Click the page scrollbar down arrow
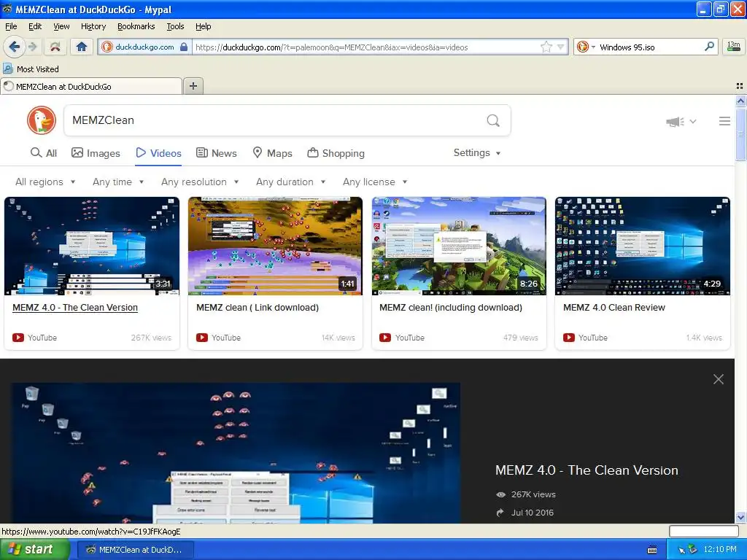Viewport: 747px width, 560px height. click(740, 517)
